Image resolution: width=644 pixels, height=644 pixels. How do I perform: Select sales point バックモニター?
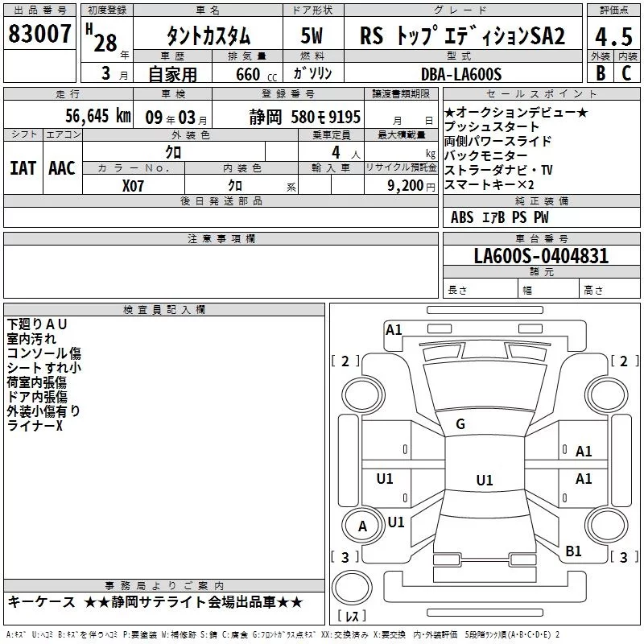coord(485,155)
